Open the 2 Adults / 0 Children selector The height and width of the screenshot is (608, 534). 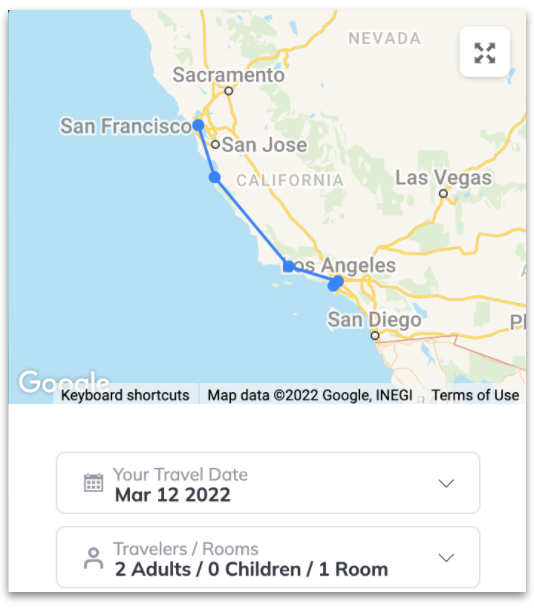268,557
